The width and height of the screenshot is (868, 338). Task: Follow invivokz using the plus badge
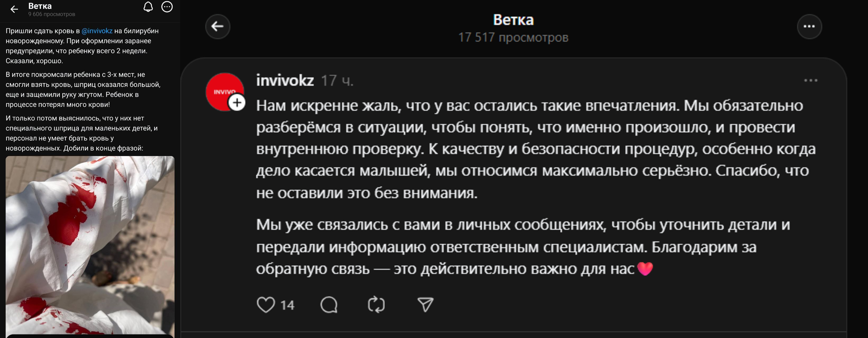[237, 103]
